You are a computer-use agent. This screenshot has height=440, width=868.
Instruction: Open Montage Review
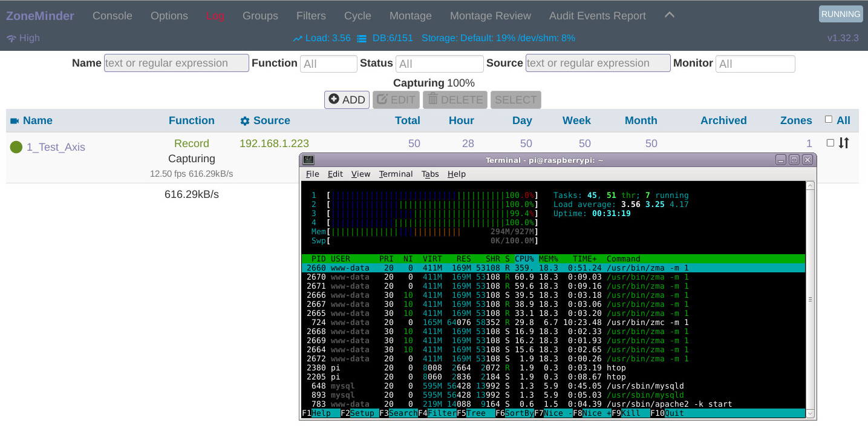point(491,16)
